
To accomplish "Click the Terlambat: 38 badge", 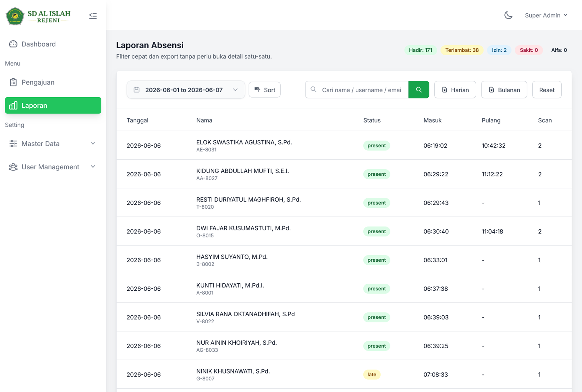I will [x=462, y=50].
